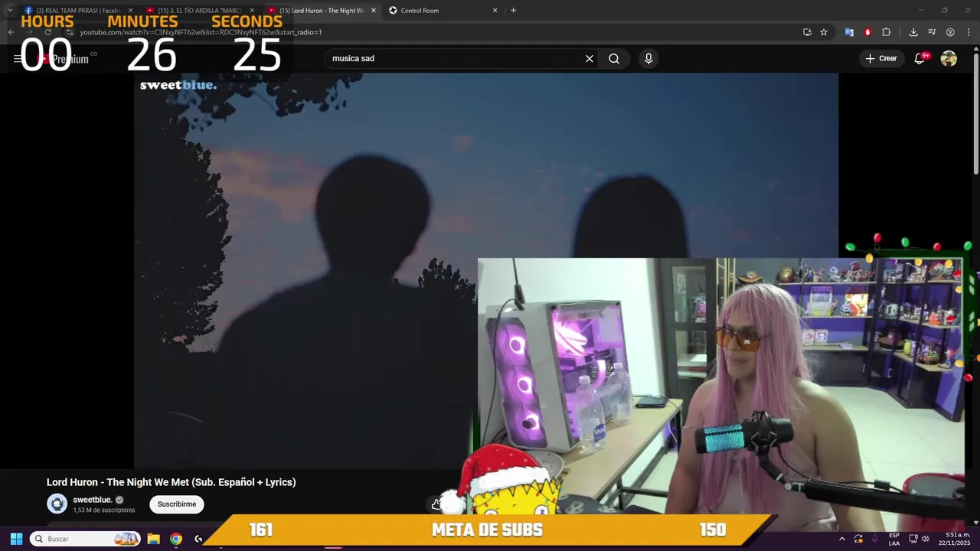The width and height of the screenshot is (980, 551).
Task: Bookmark this page with the star icon
Action: tap(824, 32)
